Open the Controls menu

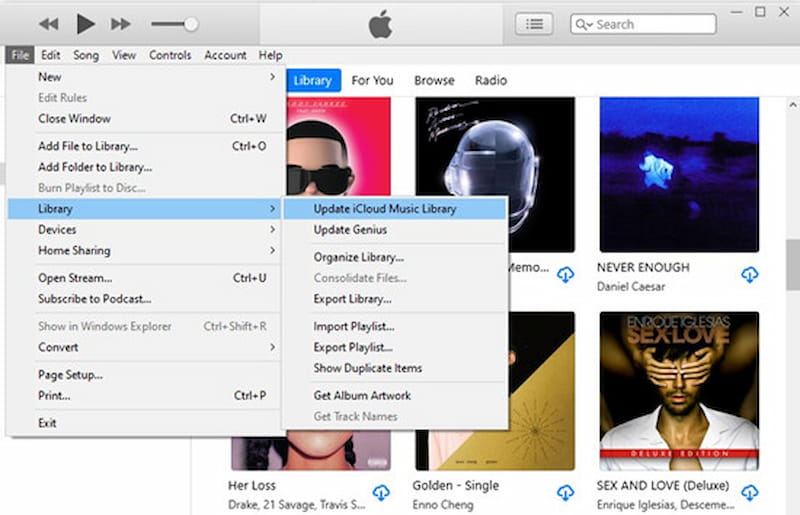170,55
